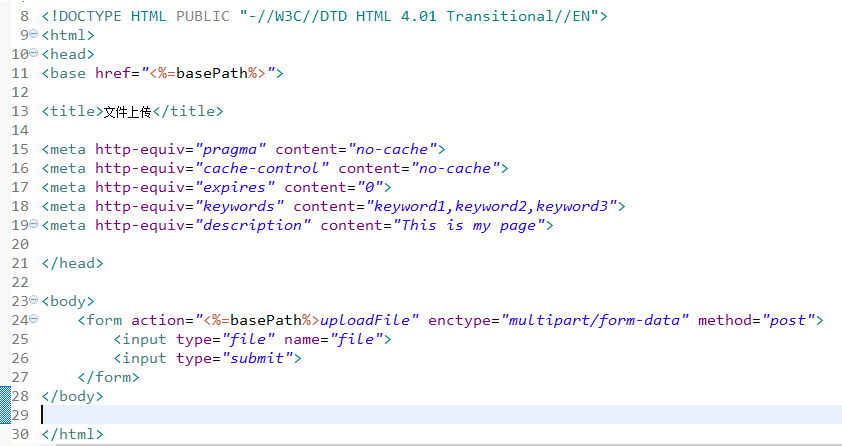Click the "multipart/form-data" enctype value
The width and height of the screenshot is (842, 446).
[594, 320]
